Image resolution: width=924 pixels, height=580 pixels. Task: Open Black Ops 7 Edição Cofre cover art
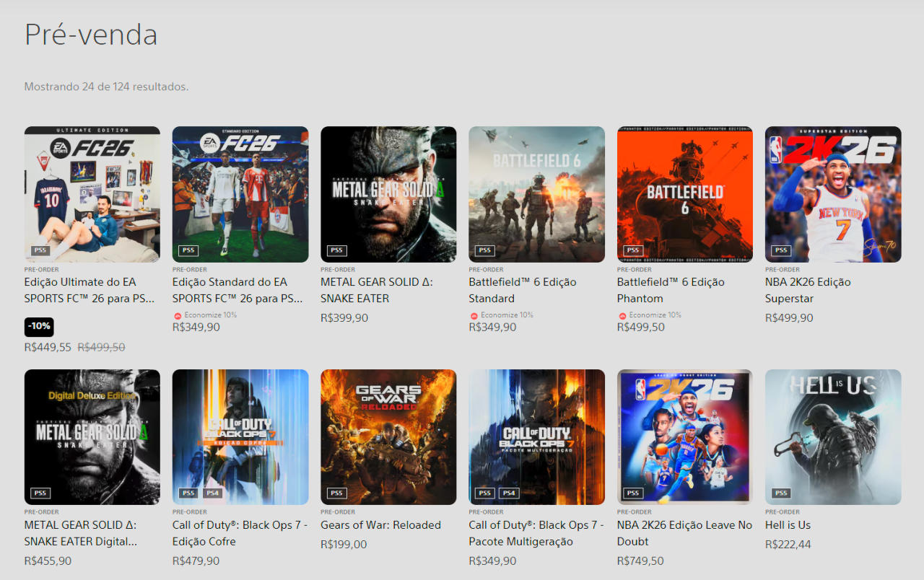(240, 437)
